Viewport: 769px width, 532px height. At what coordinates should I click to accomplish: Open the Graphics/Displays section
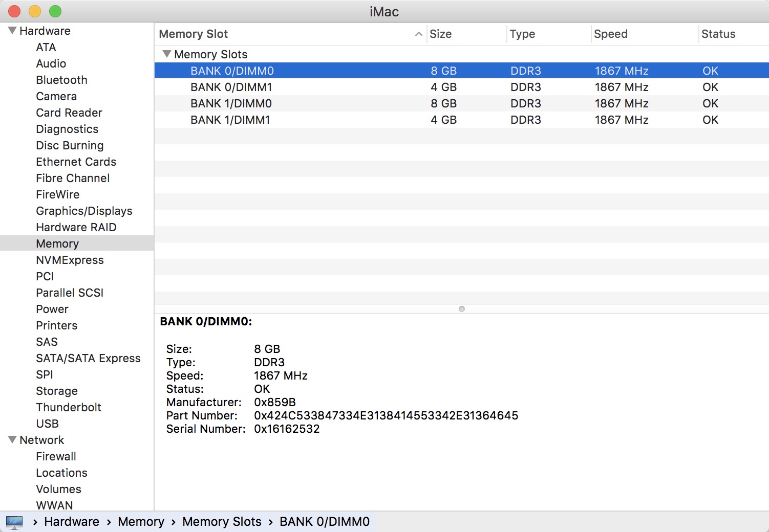point(84,211)
